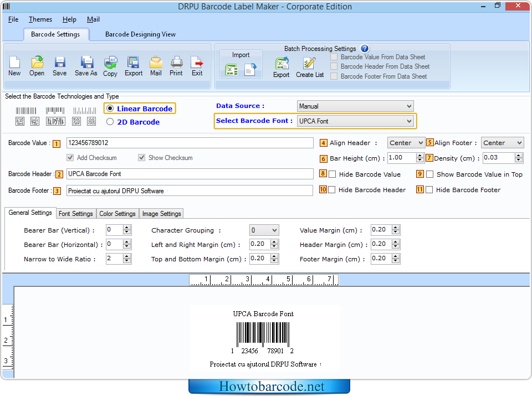Select the first 2D barcode sample icon
Screen dimensions: 532x397
(20, 121)
